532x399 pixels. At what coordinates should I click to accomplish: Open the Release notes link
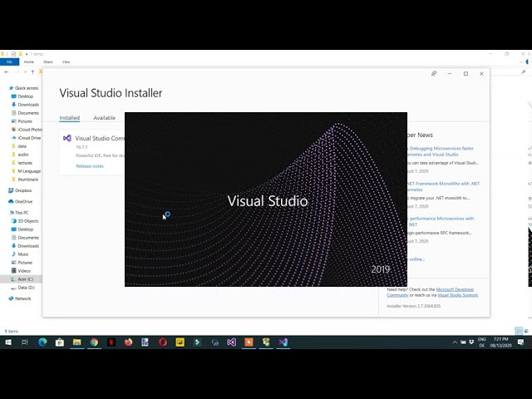coord(90,166)
